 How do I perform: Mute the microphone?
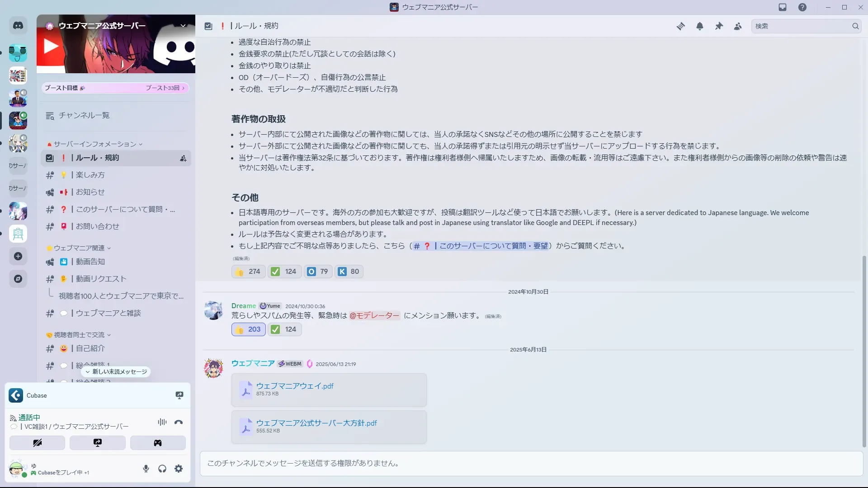pos(146,469)
